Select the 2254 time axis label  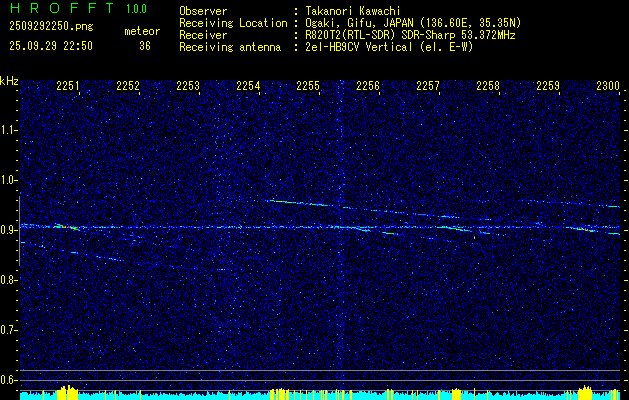click(248, 86)
